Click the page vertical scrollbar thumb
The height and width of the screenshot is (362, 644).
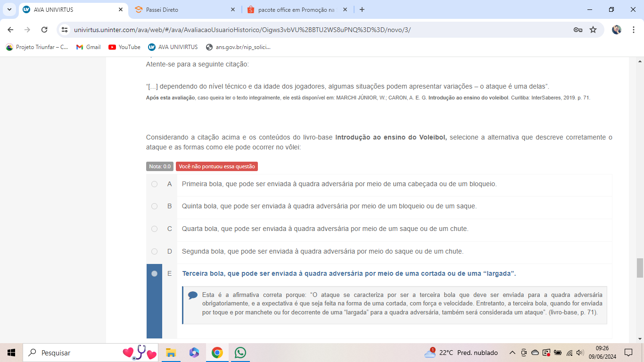click(x=639, y=268)
